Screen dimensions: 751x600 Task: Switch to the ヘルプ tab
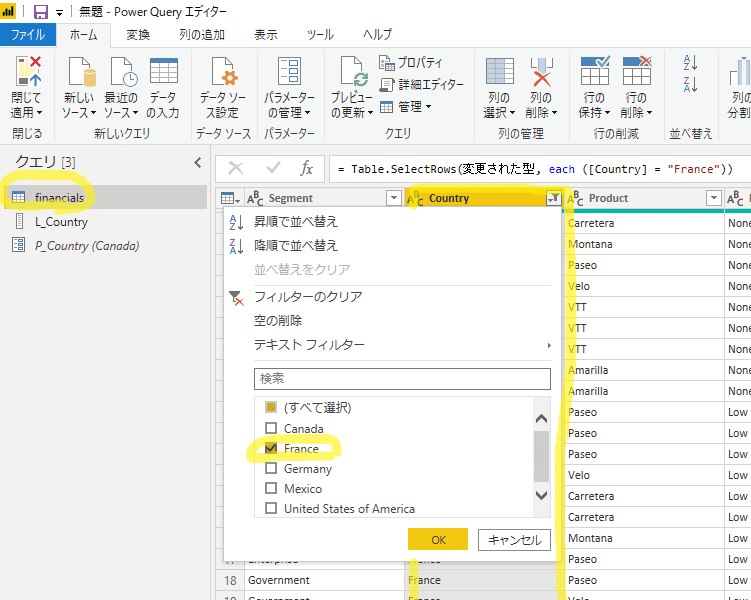[x=377, y=34]
